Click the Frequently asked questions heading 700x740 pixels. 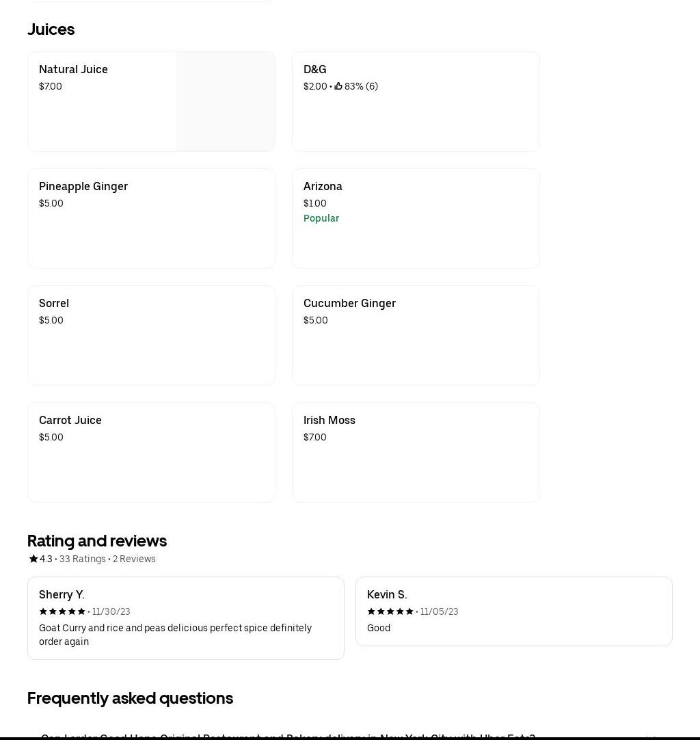click(x=130, y=698)
